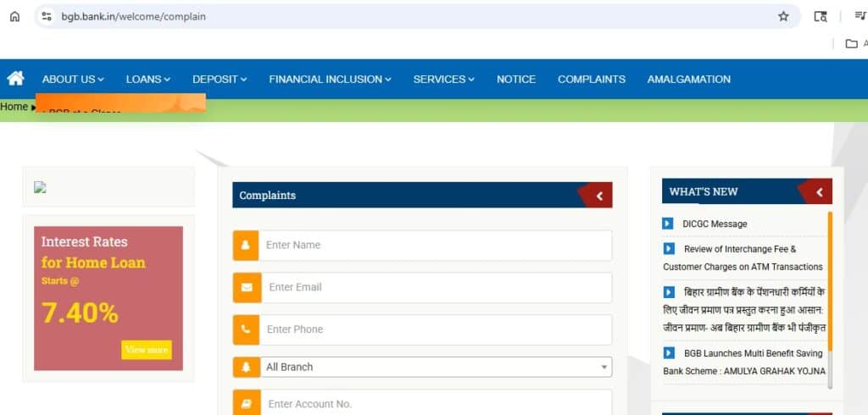Screen dimensions: 868x415
Task: Open the All Branch dropdown
Action: click(x=437, y=367)
